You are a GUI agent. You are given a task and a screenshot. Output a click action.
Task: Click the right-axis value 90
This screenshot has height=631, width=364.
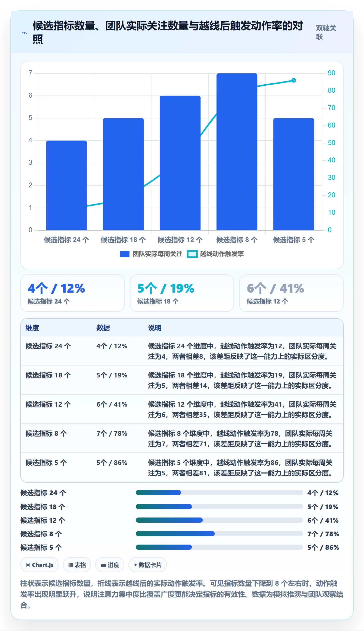[331, 73]
